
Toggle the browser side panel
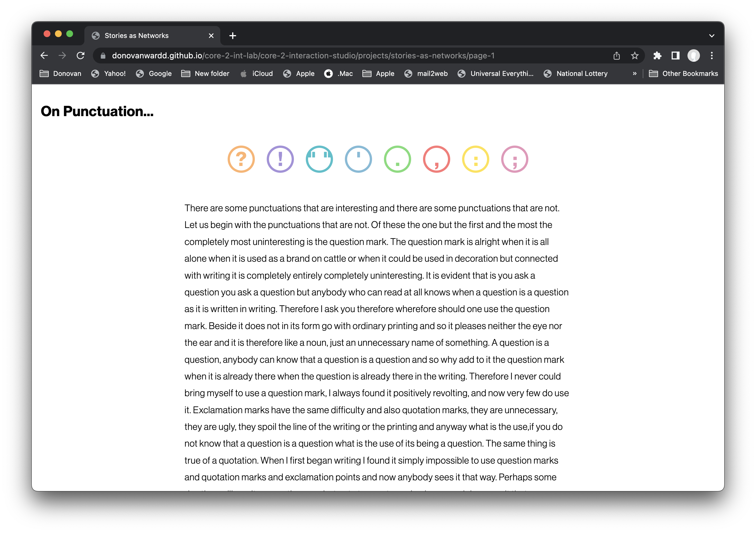(675, 56)
